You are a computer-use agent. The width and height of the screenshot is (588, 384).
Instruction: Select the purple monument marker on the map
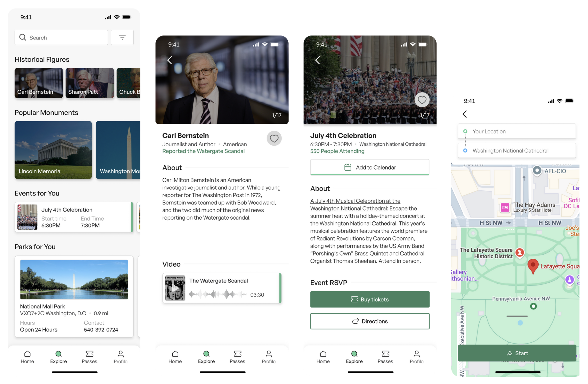pos(570,280)
